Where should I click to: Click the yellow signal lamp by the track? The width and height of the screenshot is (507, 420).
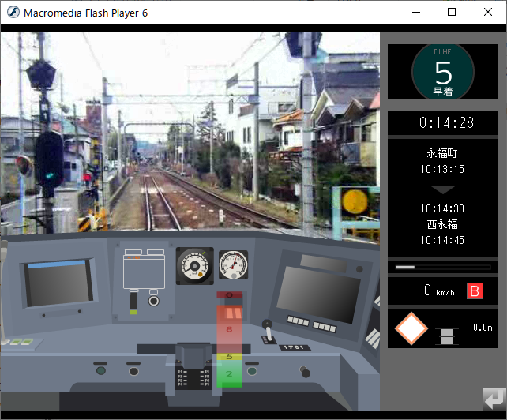(x=355, y=203)
